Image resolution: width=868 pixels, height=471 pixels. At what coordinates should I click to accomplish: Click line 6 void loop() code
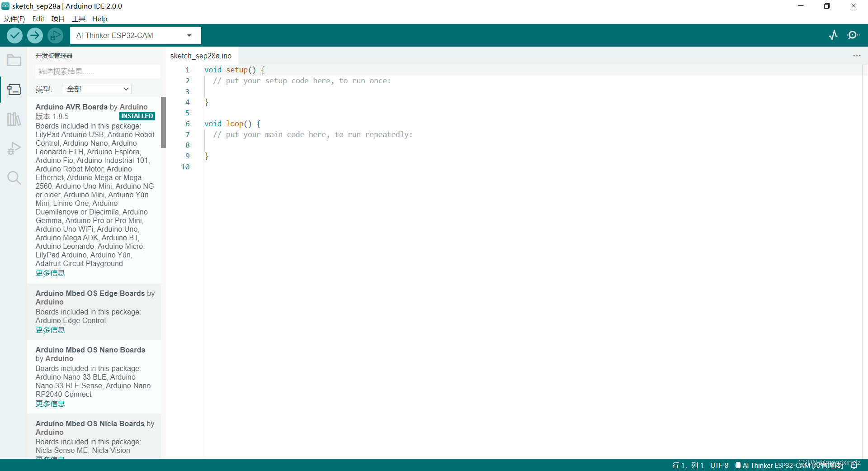coord(232,124)
